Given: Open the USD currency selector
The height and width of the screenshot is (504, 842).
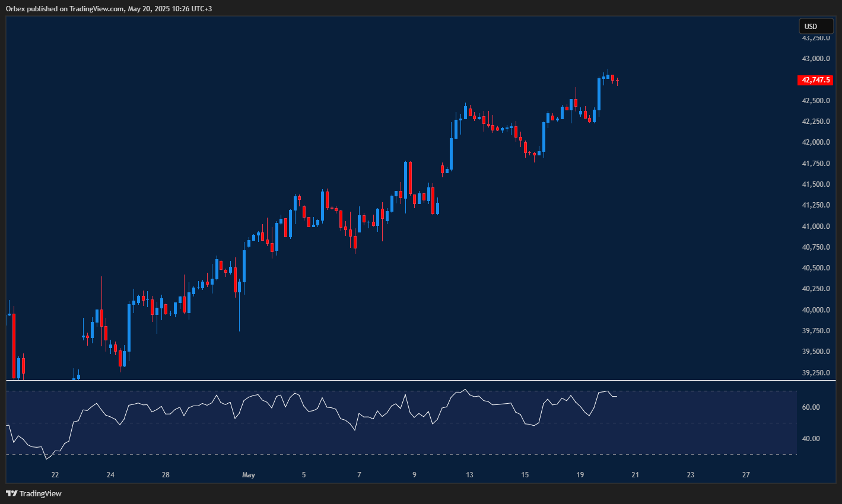Looking at the screenshot, I should tap(815, 26).
